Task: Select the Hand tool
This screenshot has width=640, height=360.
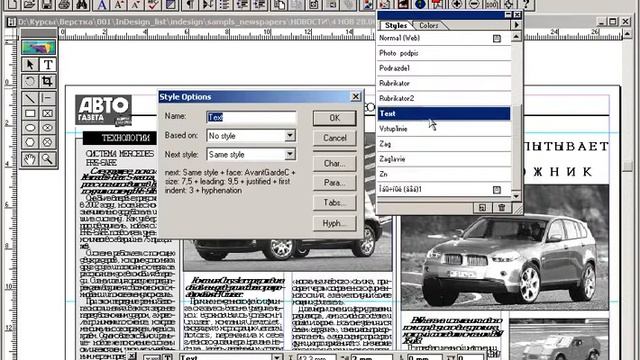Action: pyautogui.click(x=30, y=159)
